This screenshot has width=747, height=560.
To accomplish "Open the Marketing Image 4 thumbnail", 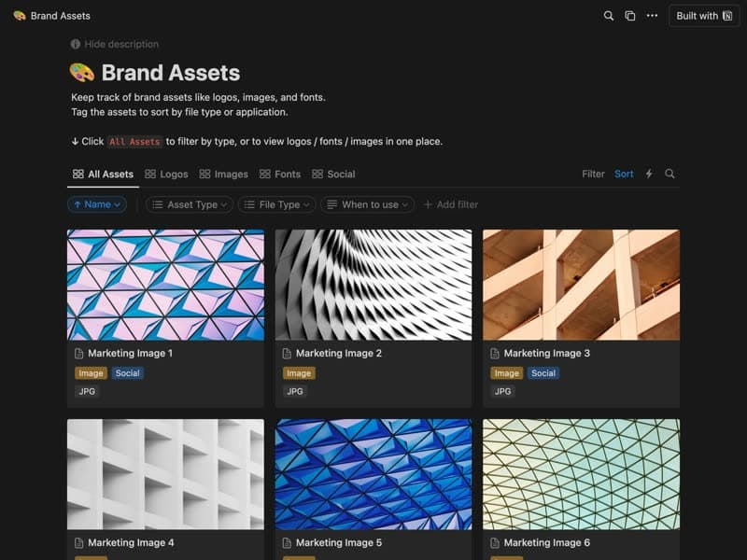I will (x=166, y=474).
